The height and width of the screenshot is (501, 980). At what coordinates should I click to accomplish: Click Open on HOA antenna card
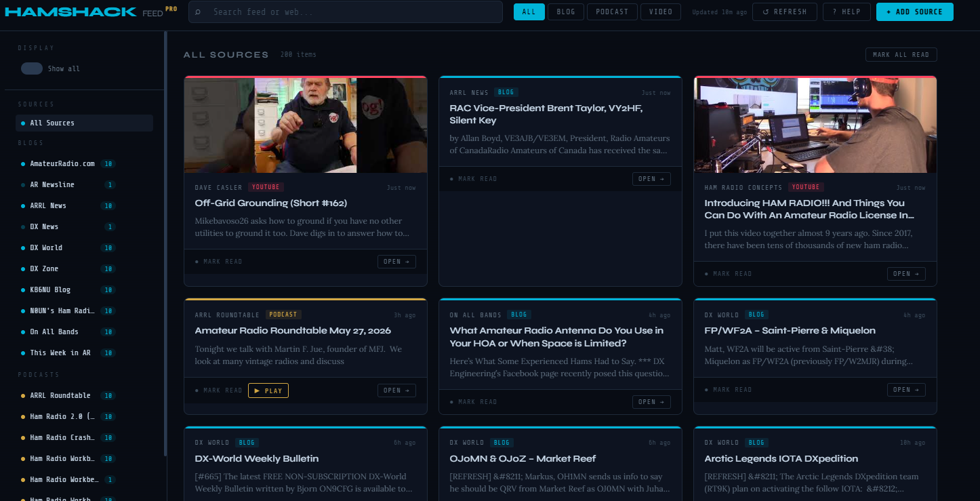651,402
